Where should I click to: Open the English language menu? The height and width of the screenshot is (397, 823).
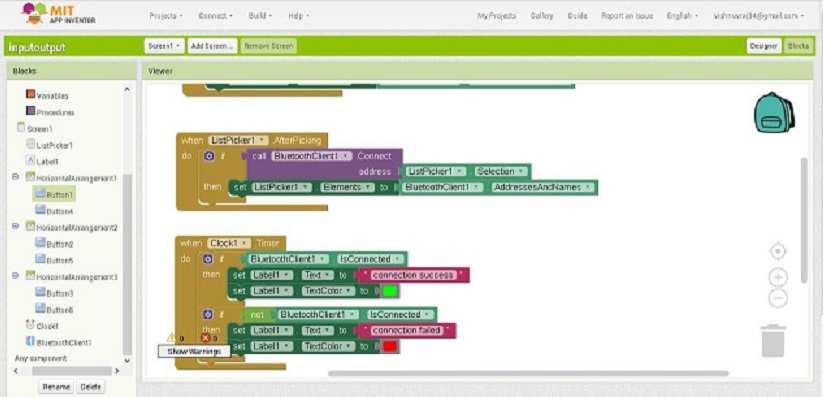[x=682, y=16]
